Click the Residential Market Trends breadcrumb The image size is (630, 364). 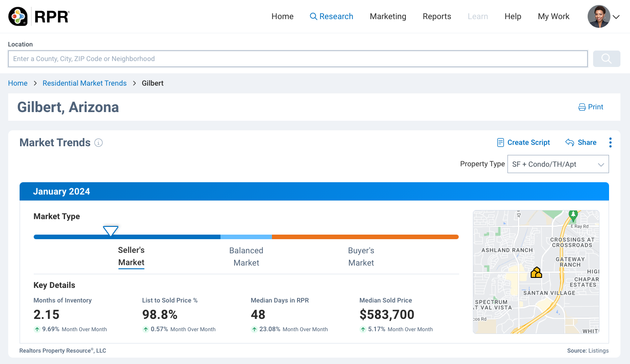[x=85, y=83]
